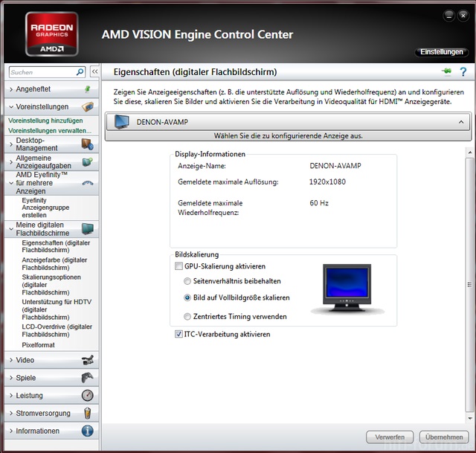The image size is (476, 453).
Task: Expand the Desktop-Management section
Action: (x=11, y=144)
